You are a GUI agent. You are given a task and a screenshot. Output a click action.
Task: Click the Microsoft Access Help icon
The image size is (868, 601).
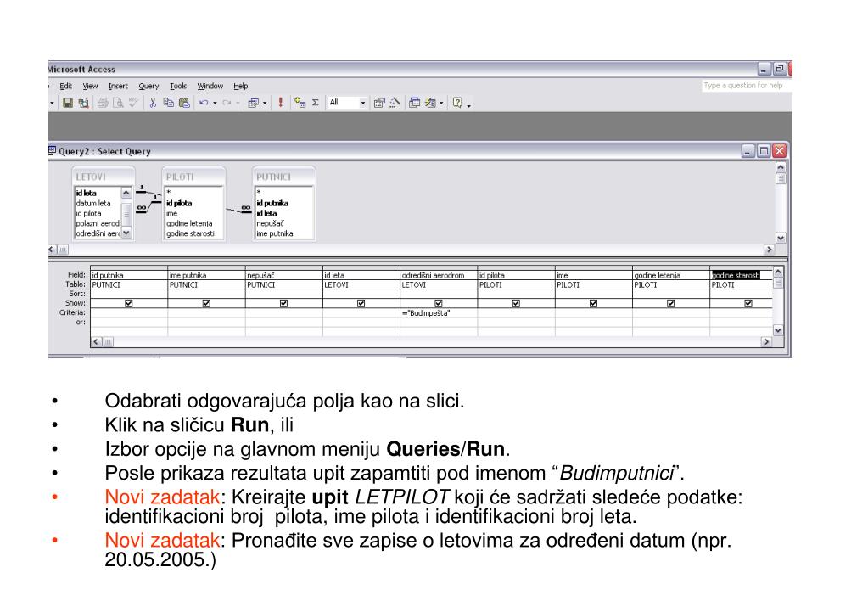tap(457, 103)
